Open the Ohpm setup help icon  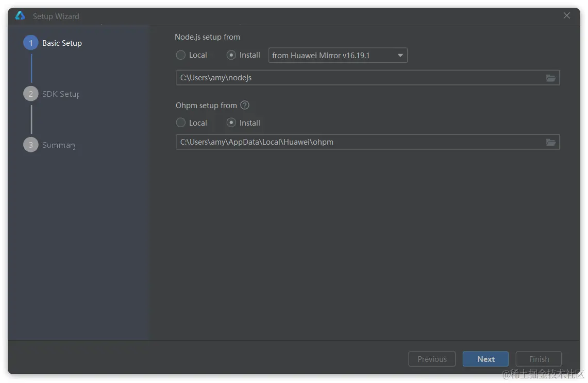244,106
